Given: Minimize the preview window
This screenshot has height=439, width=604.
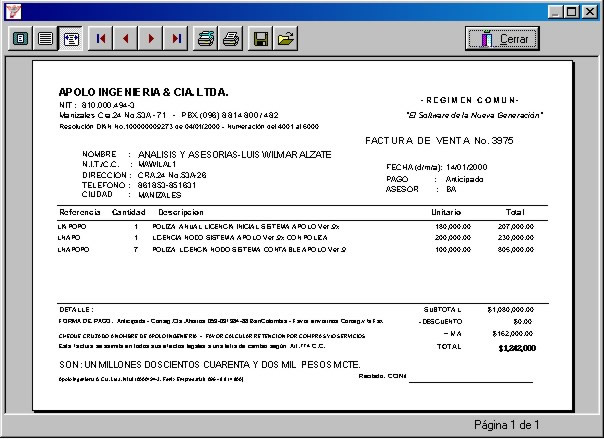Looking at the screenshot, I should (x=555, y=12).
